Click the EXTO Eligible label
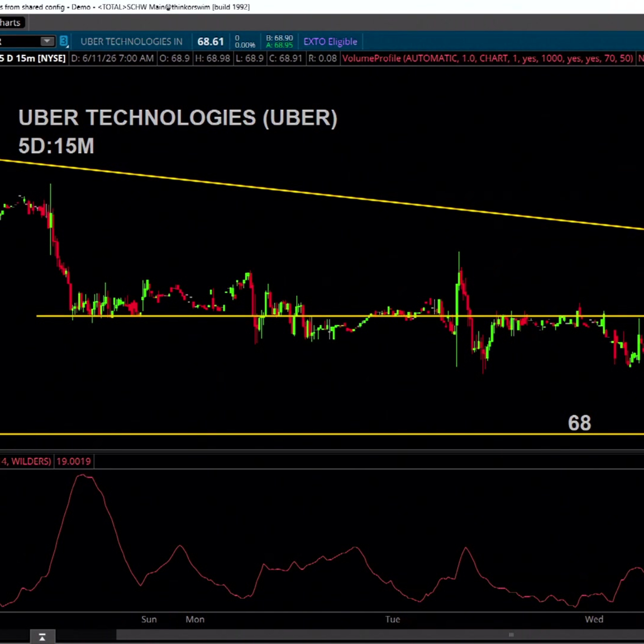This screenshot has height=644, width=644. [x=330, y=42]
